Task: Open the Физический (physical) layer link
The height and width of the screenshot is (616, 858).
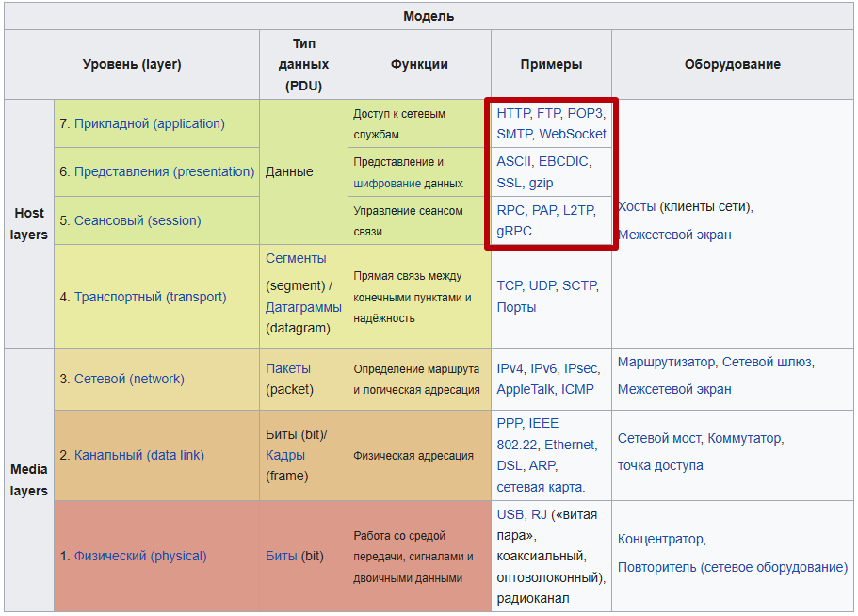Action: coord(140,556)
